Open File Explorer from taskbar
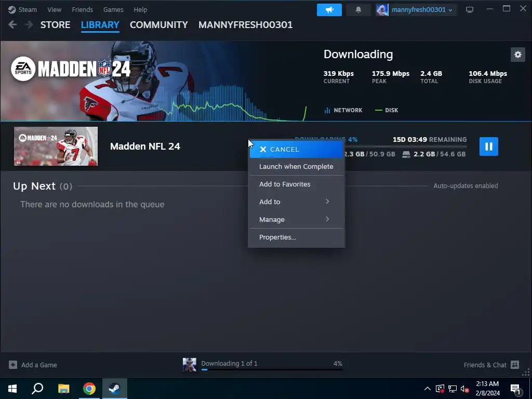 coord(63,389)
